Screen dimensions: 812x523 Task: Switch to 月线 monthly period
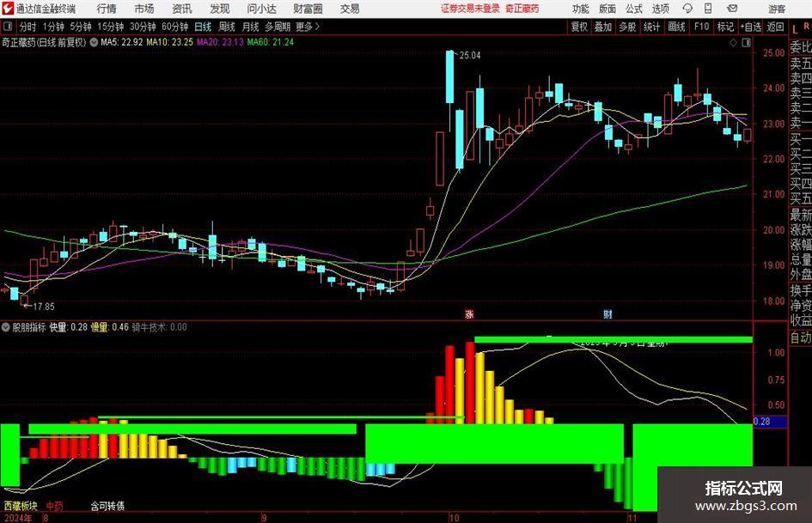point(250,27)
